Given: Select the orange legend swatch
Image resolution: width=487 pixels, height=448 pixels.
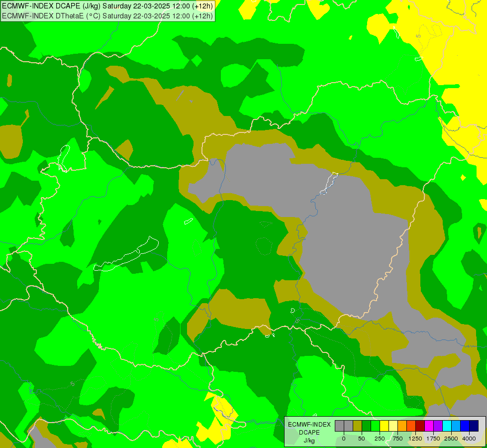Looking at the screenshot, I should coord(402,426).
